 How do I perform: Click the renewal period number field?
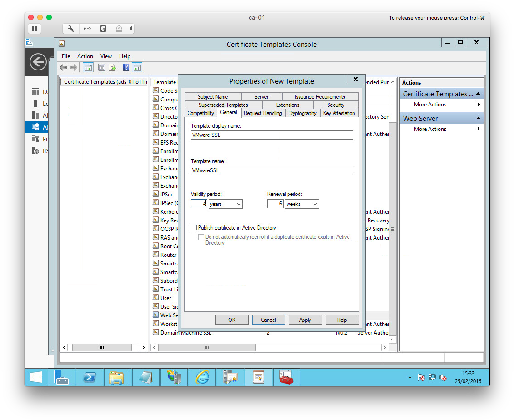tap(275, 204)
